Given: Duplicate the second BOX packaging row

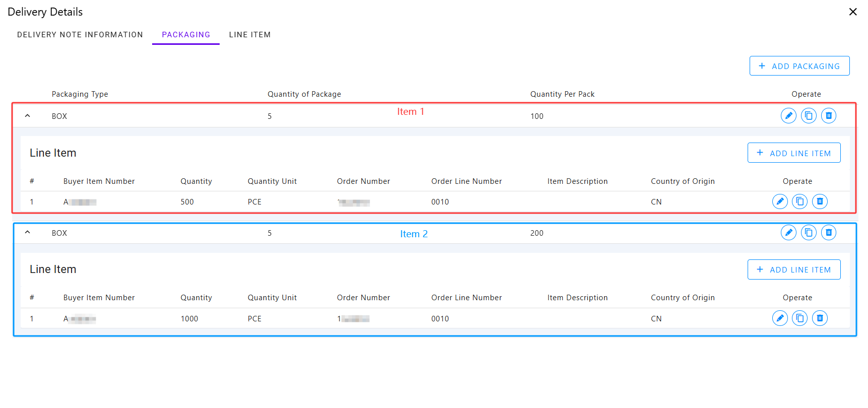Looking at the screenshot, I should click(809, 233).
